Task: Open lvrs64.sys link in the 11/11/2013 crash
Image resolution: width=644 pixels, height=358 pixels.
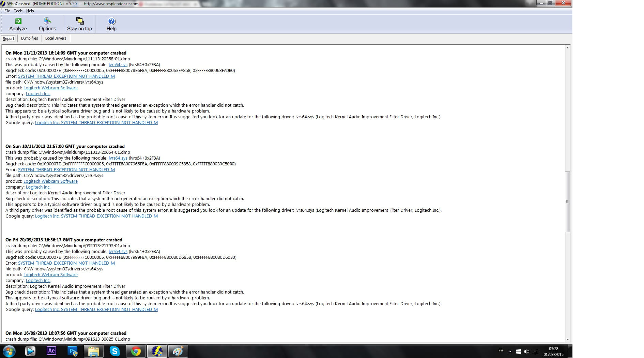Action: [118, 65]
